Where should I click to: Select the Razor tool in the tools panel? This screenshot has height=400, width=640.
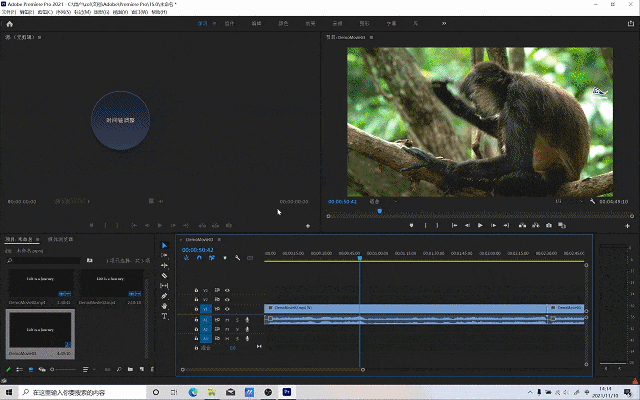pyautogui.click(x=165, y=275)
